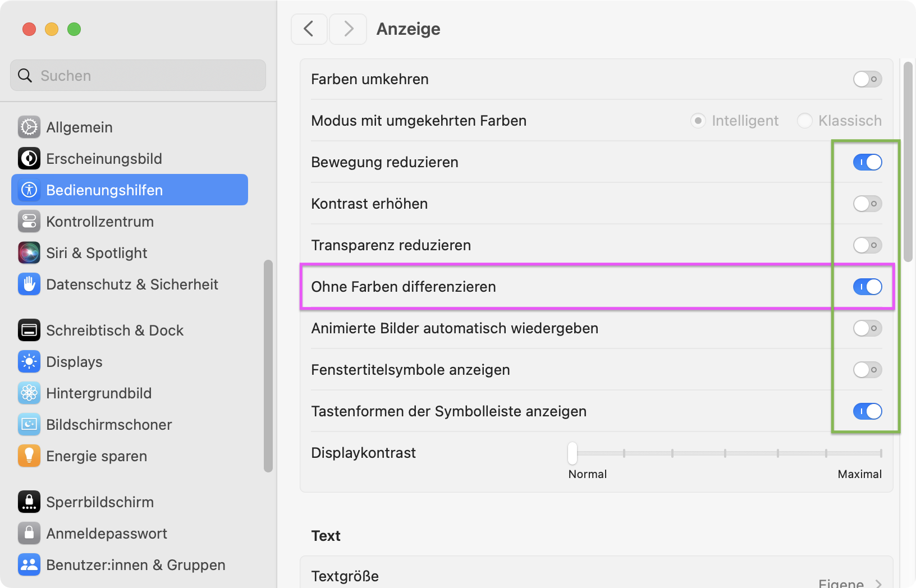
Task: Open Sperrbildschirm settings pane
Action: [x=100, y=502]
